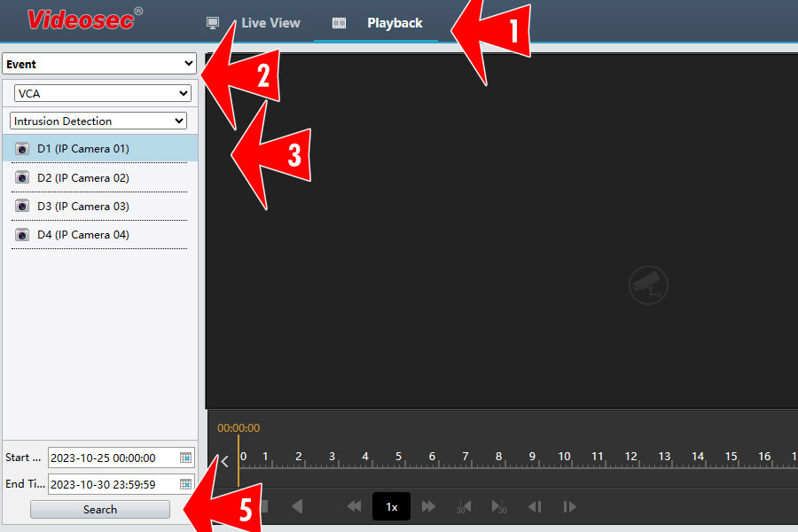Screen dimensions: 798x532
Task: Click the reverse play triangle button
Action: (297, 506)
